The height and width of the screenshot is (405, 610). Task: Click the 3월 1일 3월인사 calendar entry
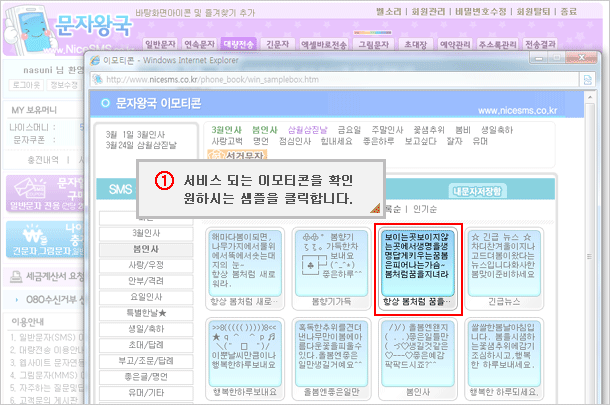coord(135,135)
